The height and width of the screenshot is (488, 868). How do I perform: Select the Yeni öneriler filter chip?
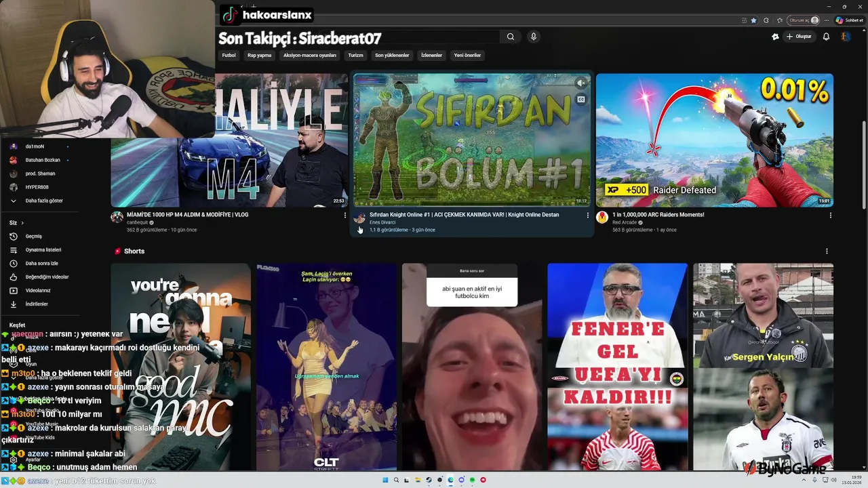tap(467, 55)
